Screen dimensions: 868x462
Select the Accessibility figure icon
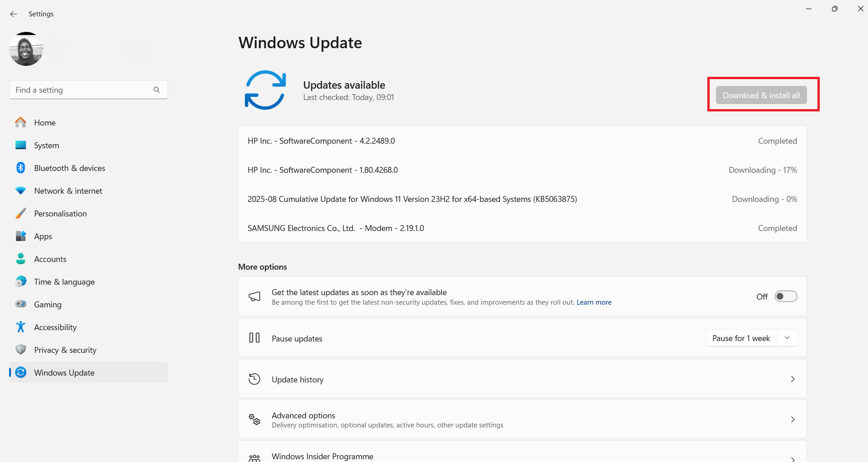pos(20,327)
